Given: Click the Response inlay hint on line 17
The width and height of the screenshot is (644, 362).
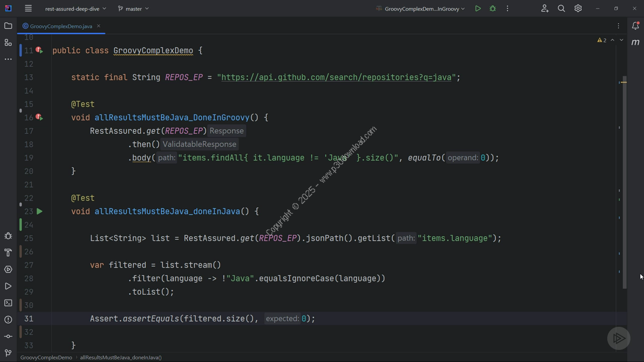Looking at the screenshot, I should click(x=226, y=131).
